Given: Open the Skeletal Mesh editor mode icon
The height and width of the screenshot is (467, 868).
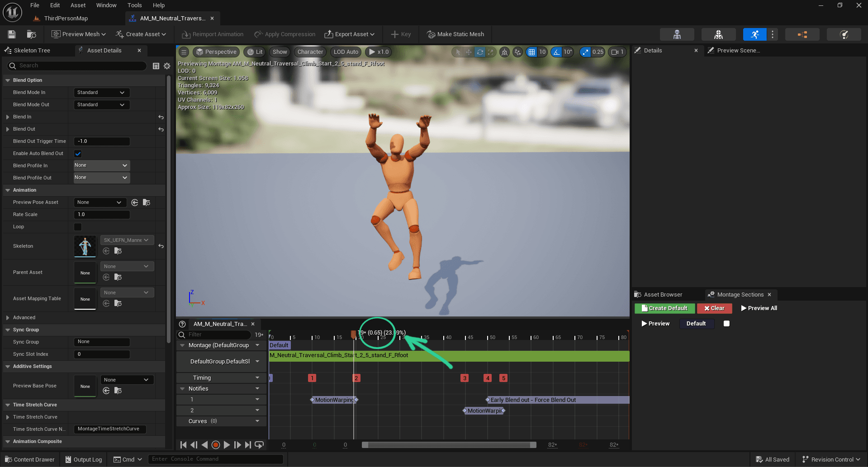Looking at the screenshot, I should 718,34.
